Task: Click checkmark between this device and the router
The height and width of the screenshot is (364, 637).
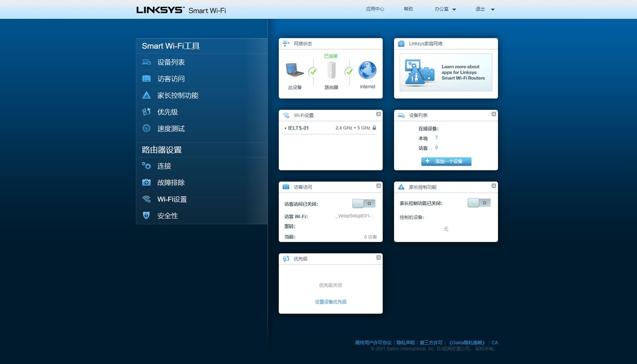Action: tap(313, 72)
